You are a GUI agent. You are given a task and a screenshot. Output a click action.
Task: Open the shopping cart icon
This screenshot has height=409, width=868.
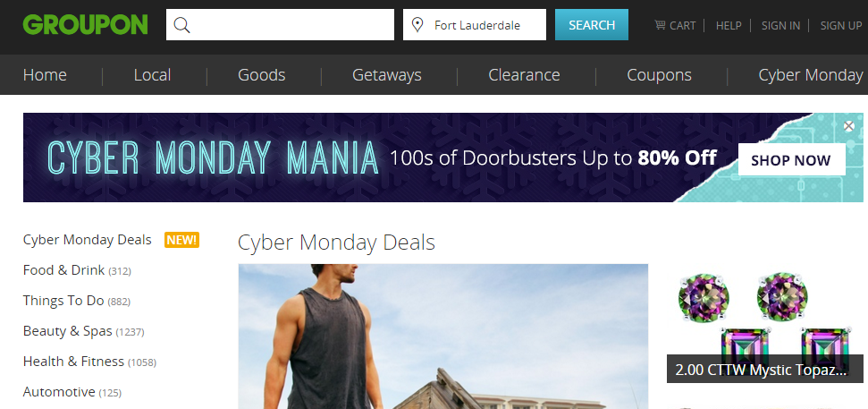click(660, 25)
